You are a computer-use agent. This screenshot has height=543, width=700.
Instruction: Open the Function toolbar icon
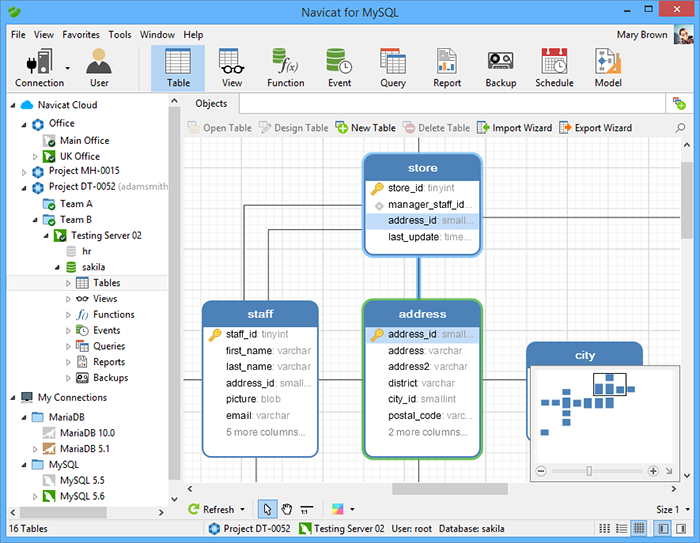click(286, 68)
